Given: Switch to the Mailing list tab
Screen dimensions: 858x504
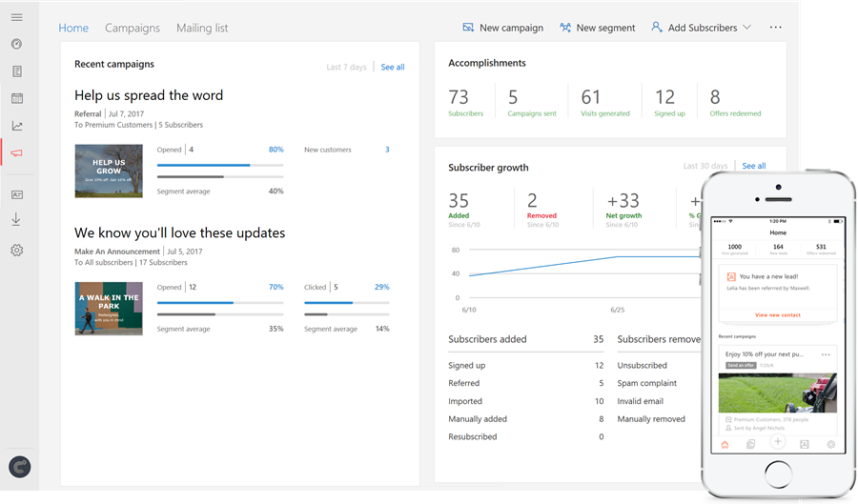Looking at the screenshot, I should pyautogui.click(x=202, y=28).
